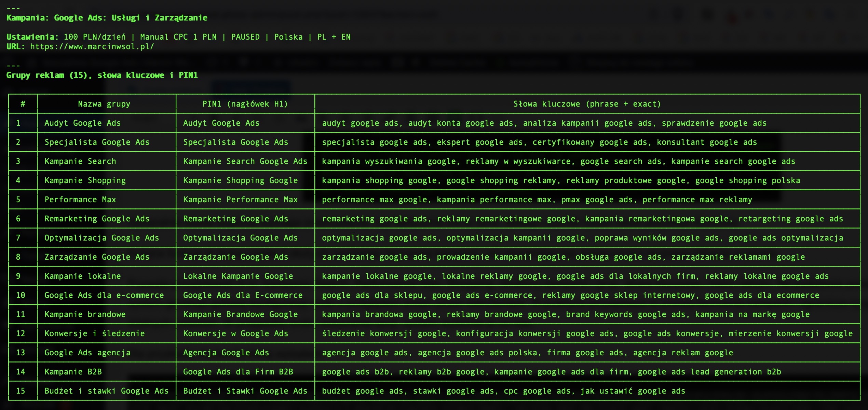Click the group name "Konwersje i śledzenie"

point(95,333)
